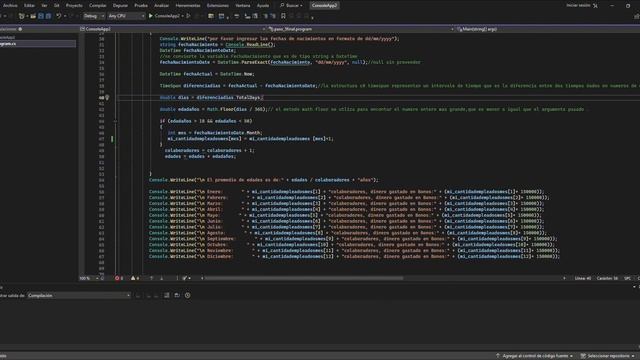
Task: Click the new item toolbar icon
Action: tap(22, 16)
